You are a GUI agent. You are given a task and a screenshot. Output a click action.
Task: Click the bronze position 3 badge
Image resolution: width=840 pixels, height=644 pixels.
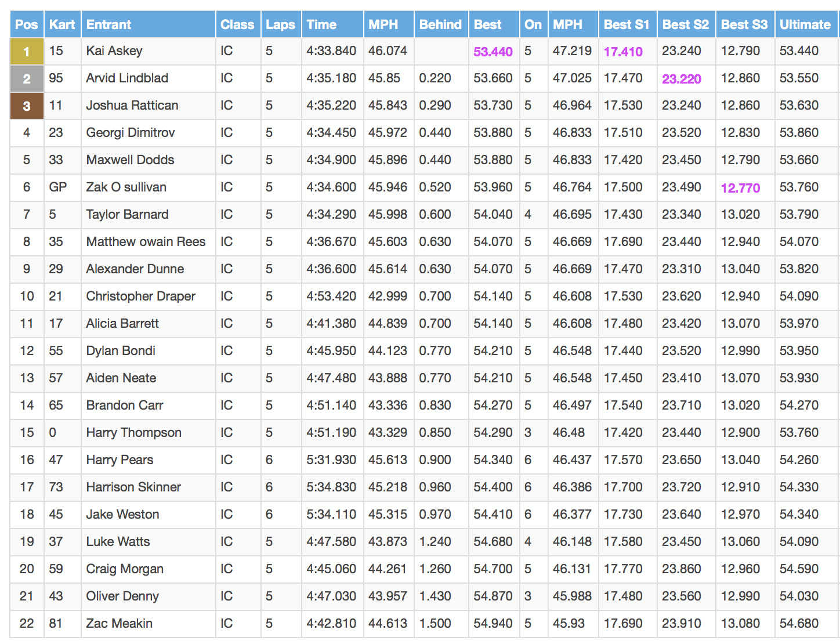tap(27, 106)
